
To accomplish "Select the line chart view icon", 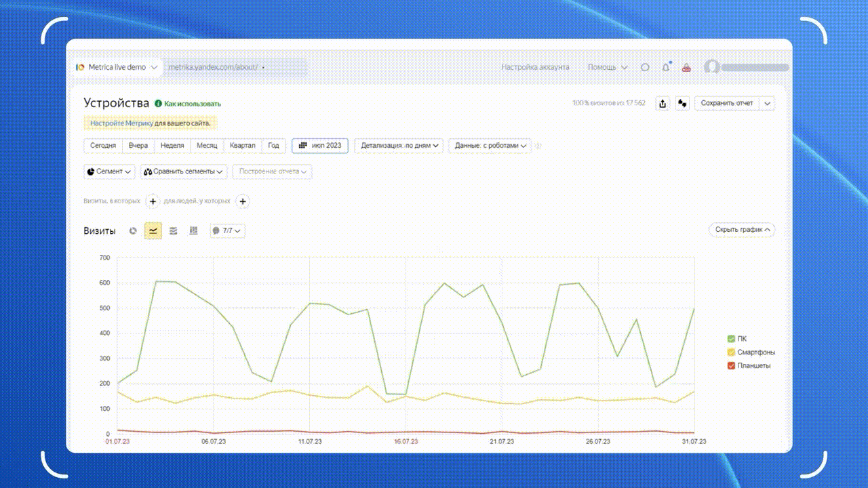I will 153,231.
